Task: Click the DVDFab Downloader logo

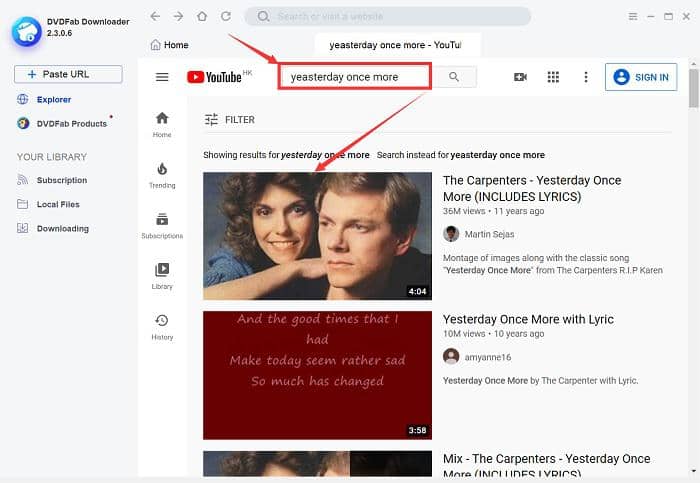Action: [x=26, y=32]
